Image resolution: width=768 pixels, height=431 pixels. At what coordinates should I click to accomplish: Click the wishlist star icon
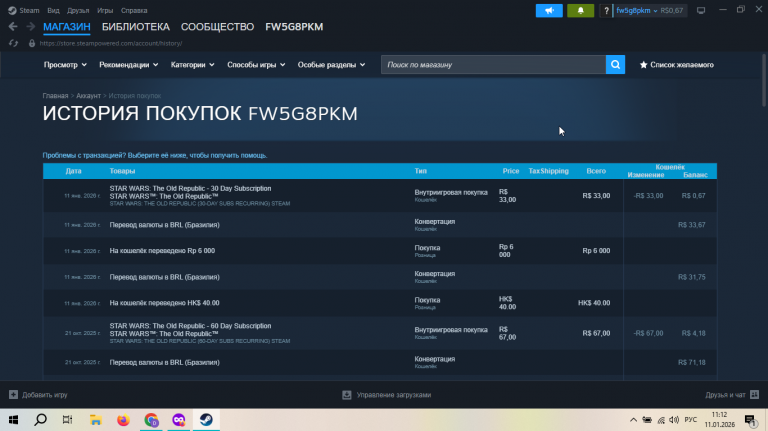coord(644,65)
